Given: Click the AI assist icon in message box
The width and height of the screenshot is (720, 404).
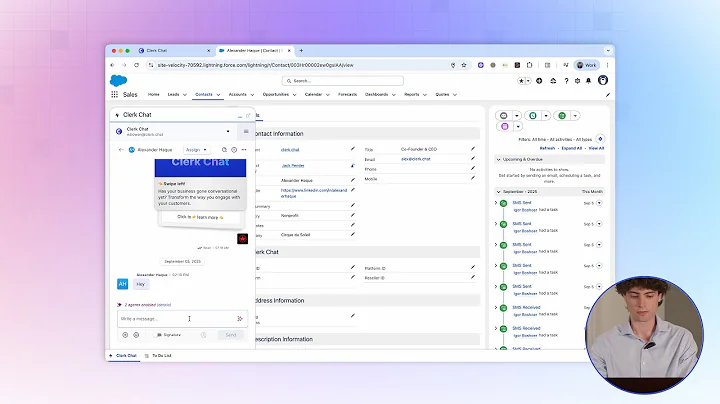Looking at the screenshot, I should tap(240, 319).
